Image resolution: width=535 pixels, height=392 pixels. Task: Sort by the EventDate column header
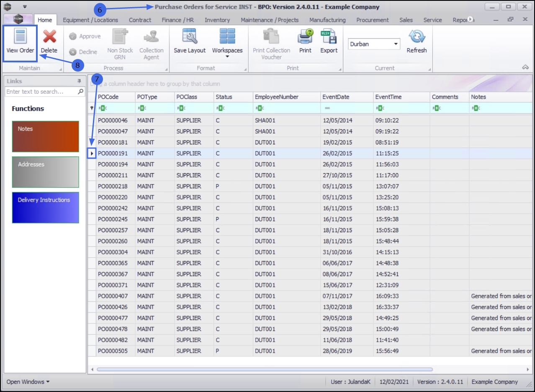336,97
